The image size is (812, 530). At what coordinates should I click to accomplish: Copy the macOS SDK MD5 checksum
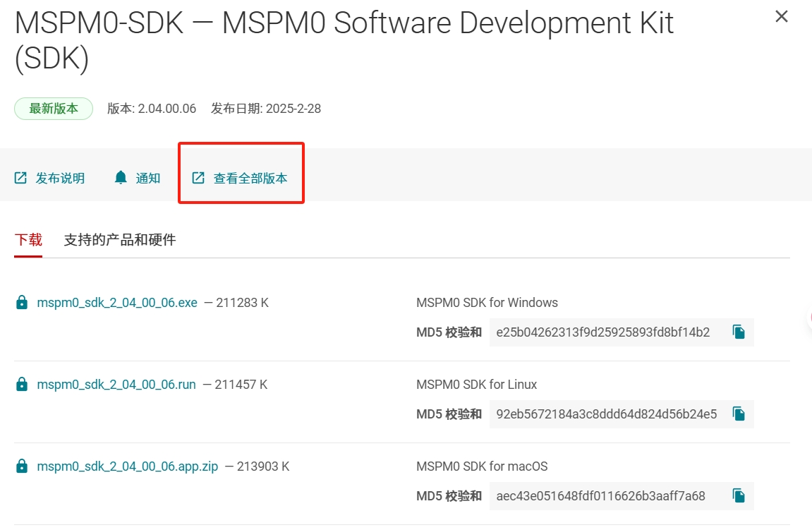739,496
